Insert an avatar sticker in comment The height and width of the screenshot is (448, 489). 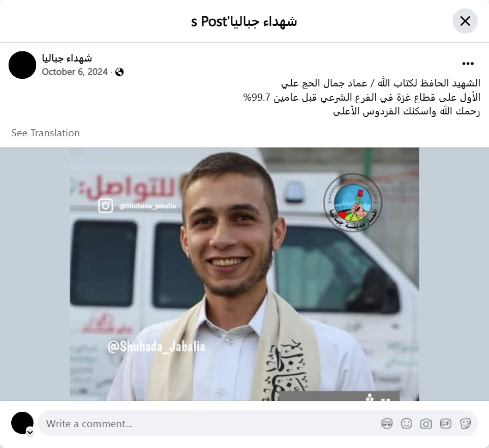pos(387,424)
